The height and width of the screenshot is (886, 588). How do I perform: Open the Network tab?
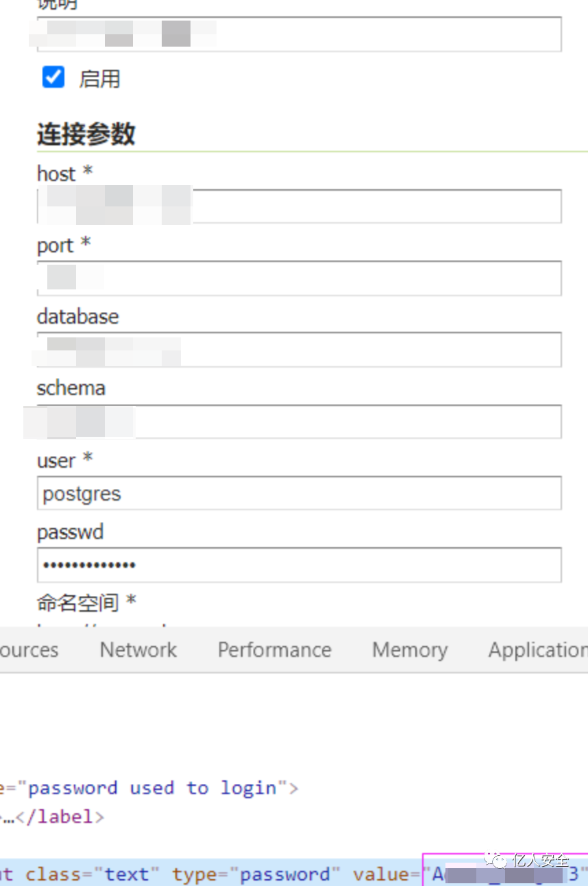click(x=138, y=649)
